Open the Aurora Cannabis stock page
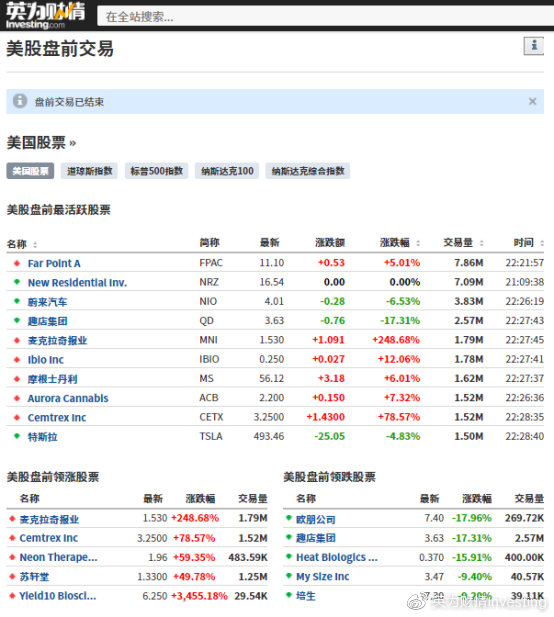Image resolution: width=554 pixels, height=617 pixels. click(x=68, y=398)
